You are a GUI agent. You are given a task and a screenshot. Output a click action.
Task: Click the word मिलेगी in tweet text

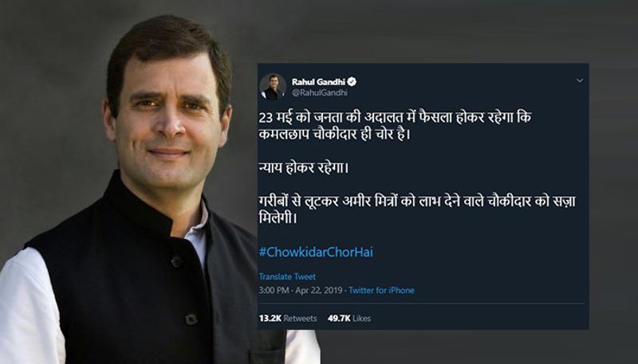point(278,218)
